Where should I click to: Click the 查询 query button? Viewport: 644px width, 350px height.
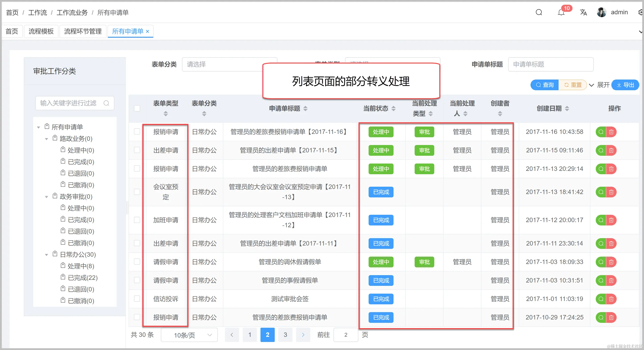(x=545, y=85)
